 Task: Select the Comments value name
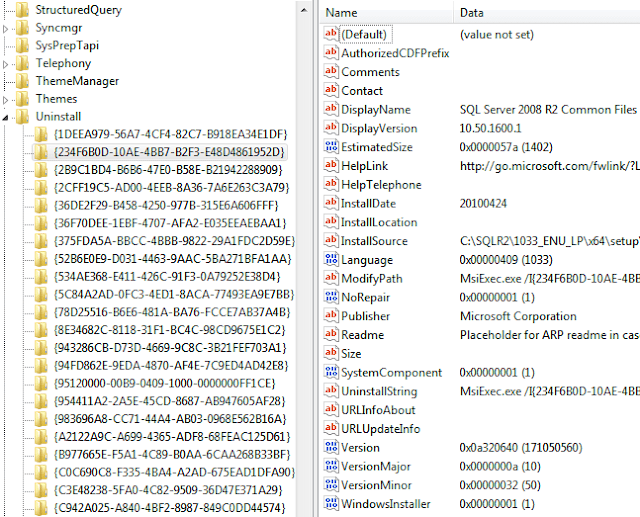(371, 72)
